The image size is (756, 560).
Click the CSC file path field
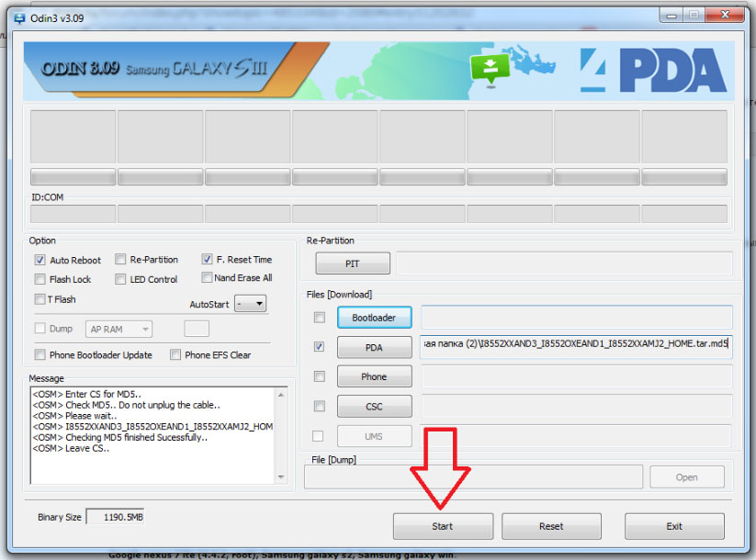pos(577,407)
